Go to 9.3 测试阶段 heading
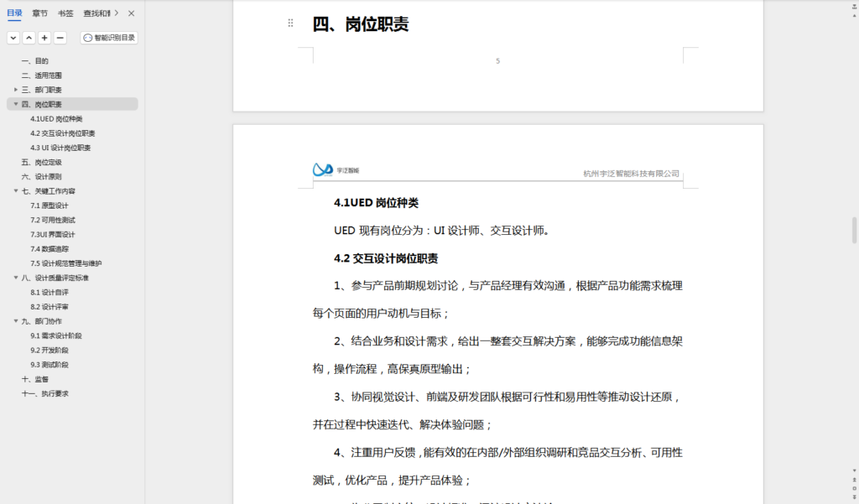 (x=49, y=365)
